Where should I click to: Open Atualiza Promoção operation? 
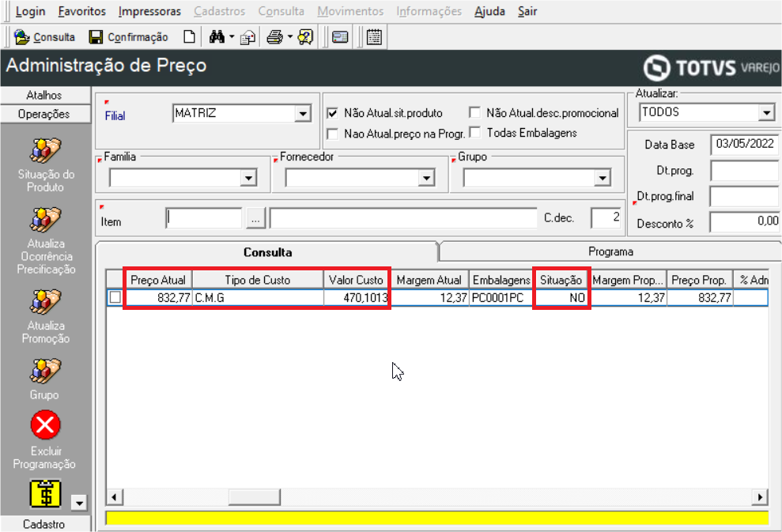45,302
